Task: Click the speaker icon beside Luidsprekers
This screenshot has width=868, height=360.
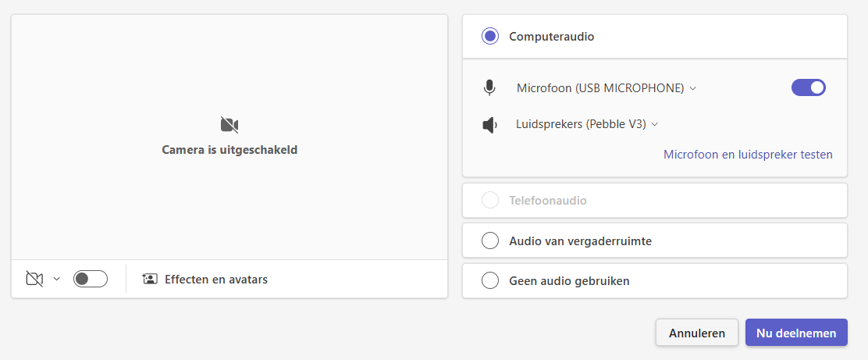Action: 490,125
